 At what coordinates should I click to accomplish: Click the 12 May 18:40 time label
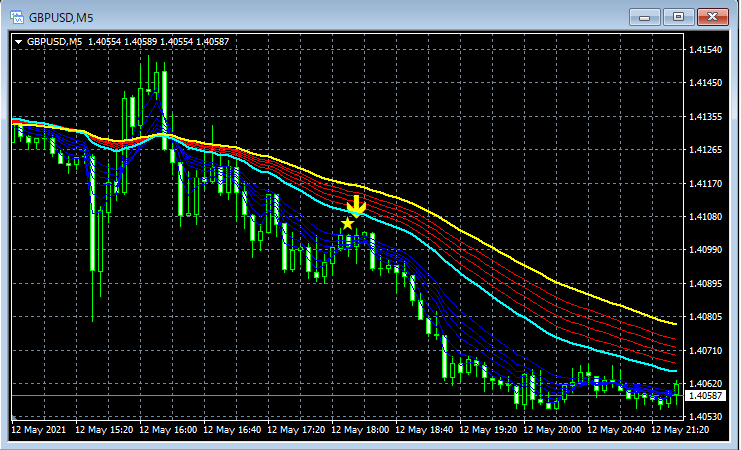point(424,430)
